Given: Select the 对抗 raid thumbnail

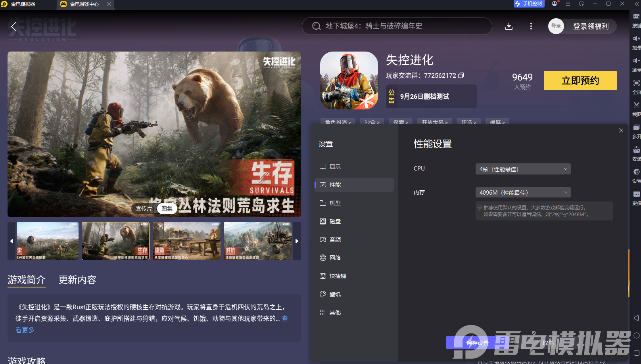Looking at the screenshot, I should 257,241.
